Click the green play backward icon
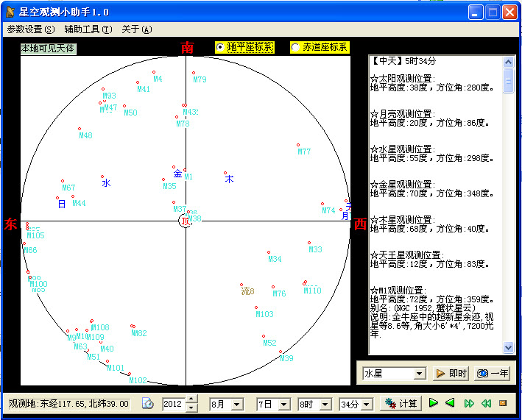Screen dimensions: 522x420 450,403
